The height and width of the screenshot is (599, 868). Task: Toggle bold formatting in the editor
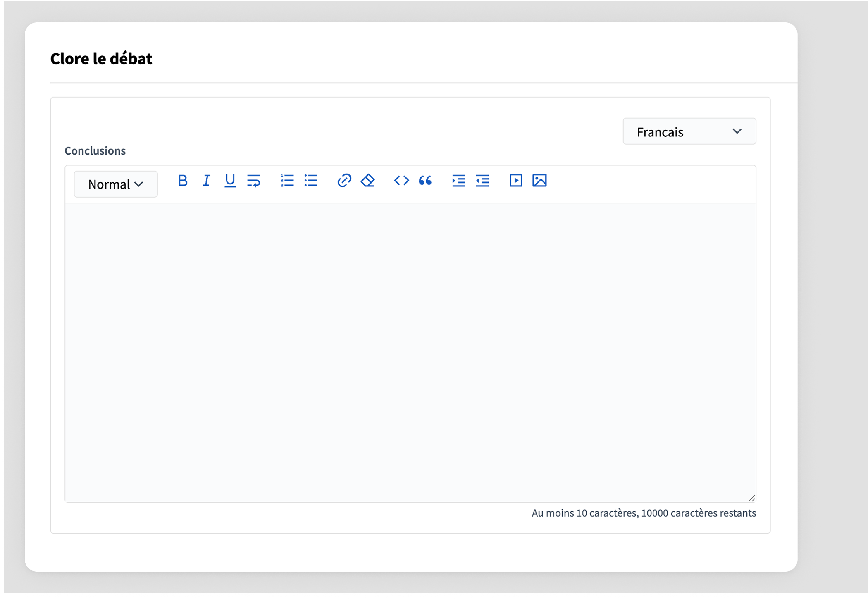[182, 181]
